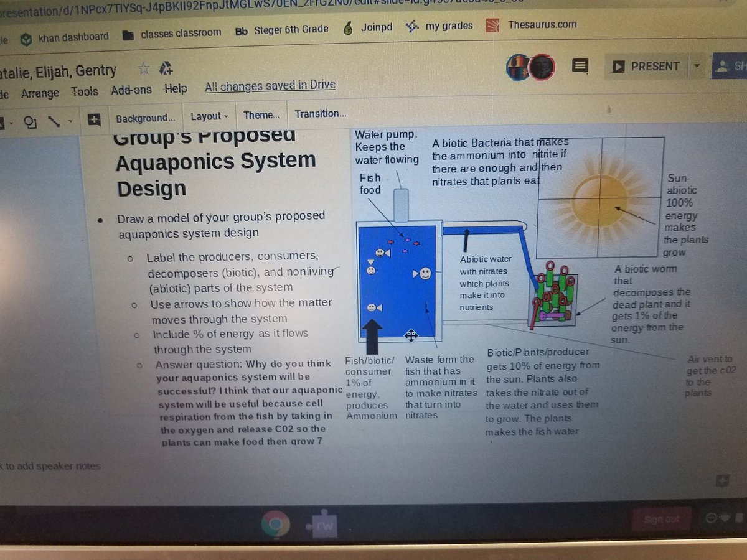Click the explore icon at slide bottom corner
Image resolution: width=747 pixels, height=560 pixels.
point(722,480)
